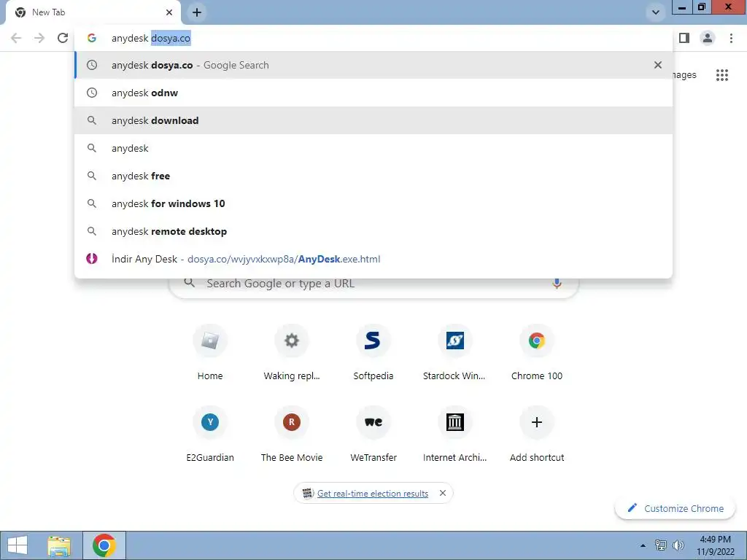Click the magnifier icon beside 'anydesk download'

tap(92, 120)
